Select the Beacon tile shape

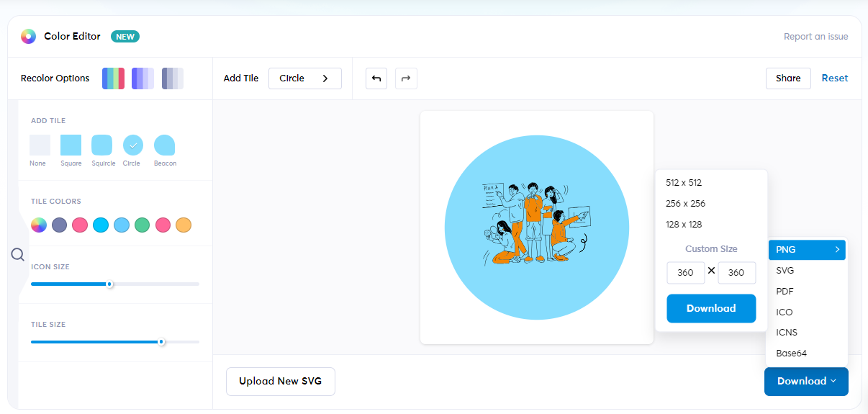pyautogui.click(x=164, y=145)
